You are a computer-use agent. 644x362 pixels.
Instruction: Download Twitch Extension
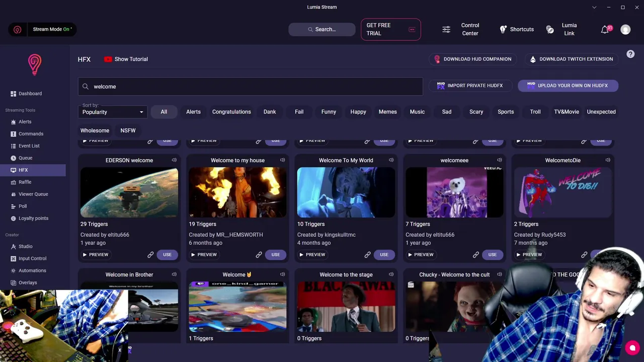[x=571, y=59]
